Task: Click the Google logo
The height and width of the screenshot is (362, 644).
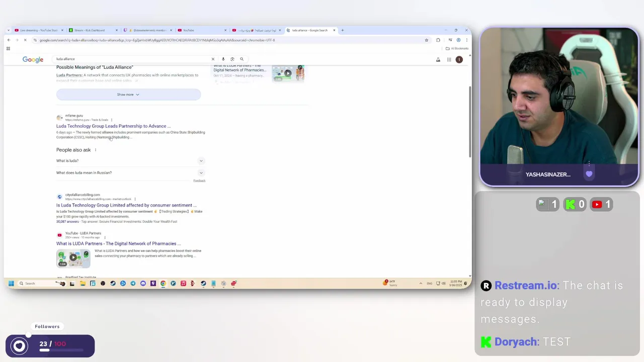Action: point(33,59)
